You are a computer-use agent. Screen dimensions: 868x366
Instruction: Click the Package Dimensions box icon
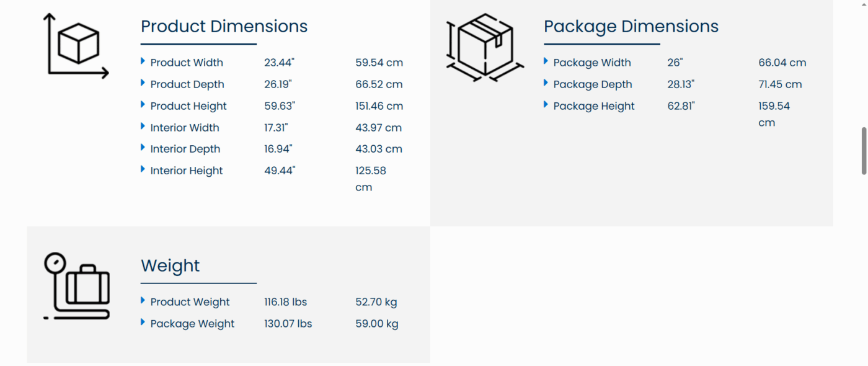[485, 47]
